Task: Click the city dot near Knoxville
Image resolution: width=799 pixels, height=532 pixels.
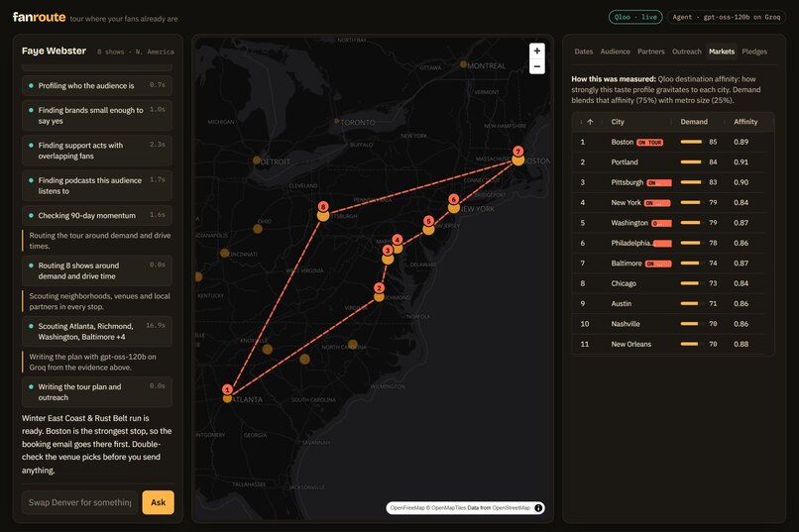Action: (x=268, y=350)
